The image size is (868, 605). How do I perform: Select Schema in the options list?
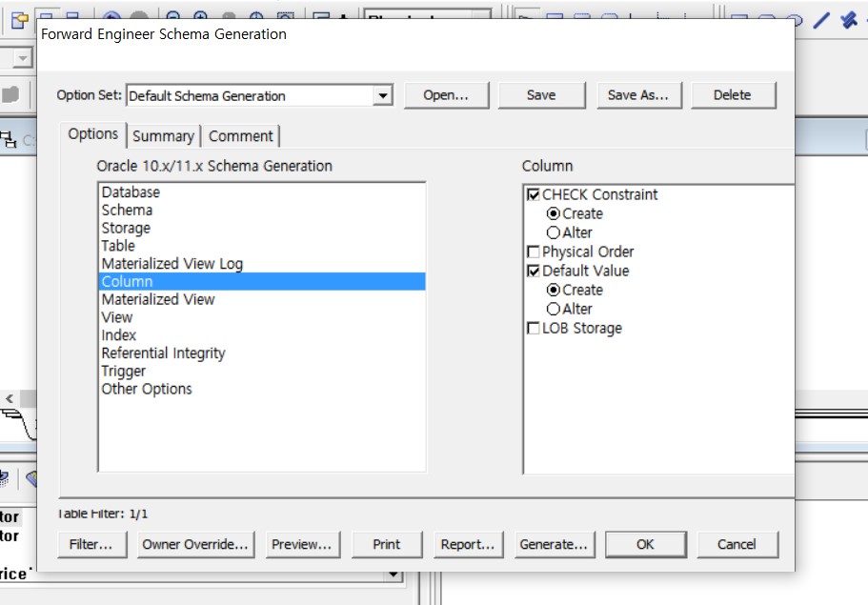coord(262,210)
